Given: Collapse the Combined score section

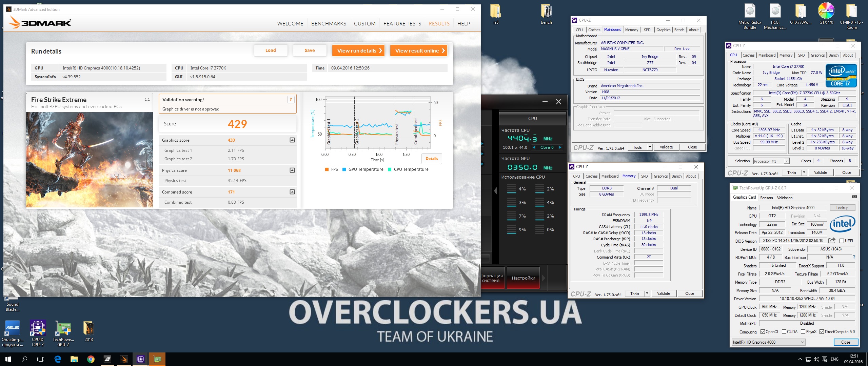Looking at the screenshot, I should (292, 192).
